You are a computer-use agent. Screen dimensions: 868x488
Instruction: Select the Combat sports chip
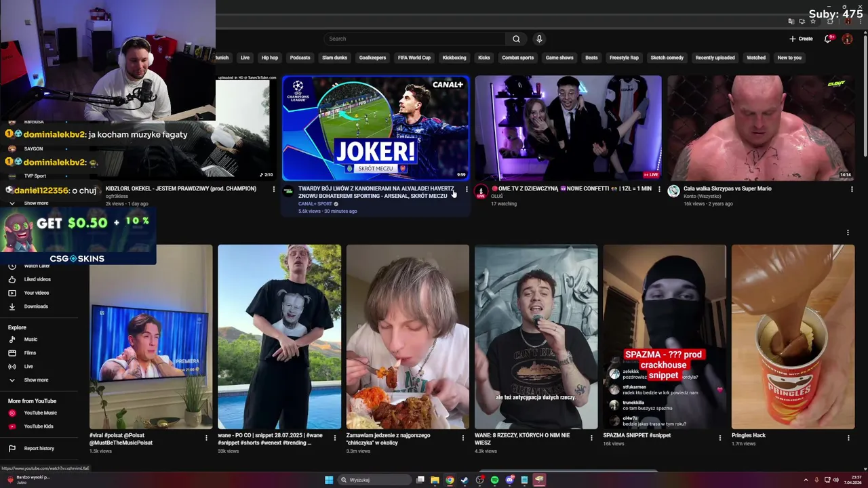517,58
